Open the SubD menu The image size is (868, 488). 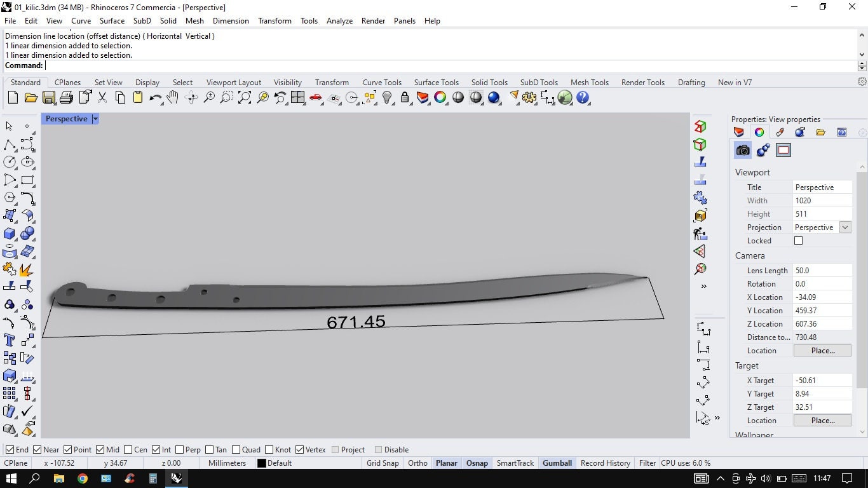pyautogui.click(x=141, y=20)
